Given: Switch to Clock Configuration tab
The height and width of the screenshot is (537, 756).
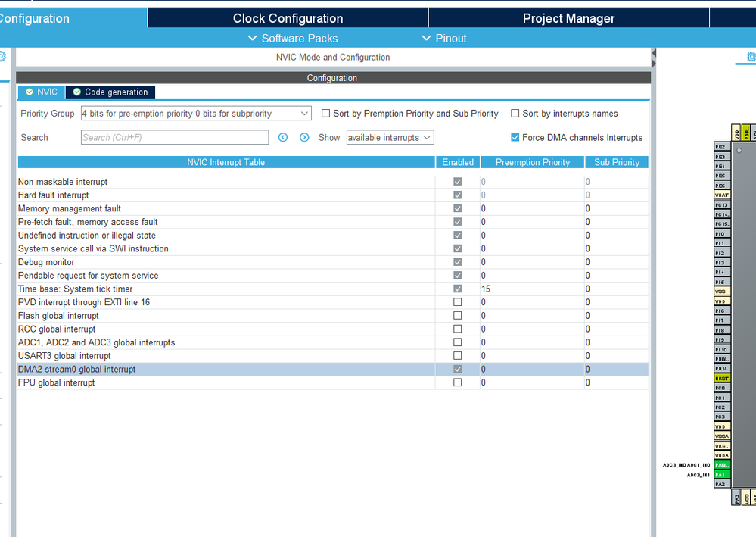Looking at the screenshot, I should 288,18.
